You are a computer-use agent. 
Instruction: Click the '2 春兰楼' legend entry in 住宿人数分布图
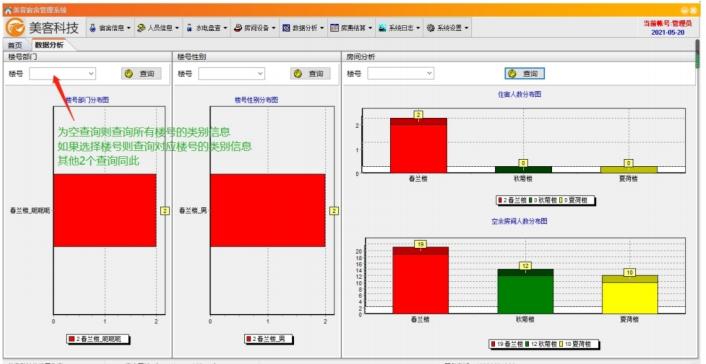(512, 200)
